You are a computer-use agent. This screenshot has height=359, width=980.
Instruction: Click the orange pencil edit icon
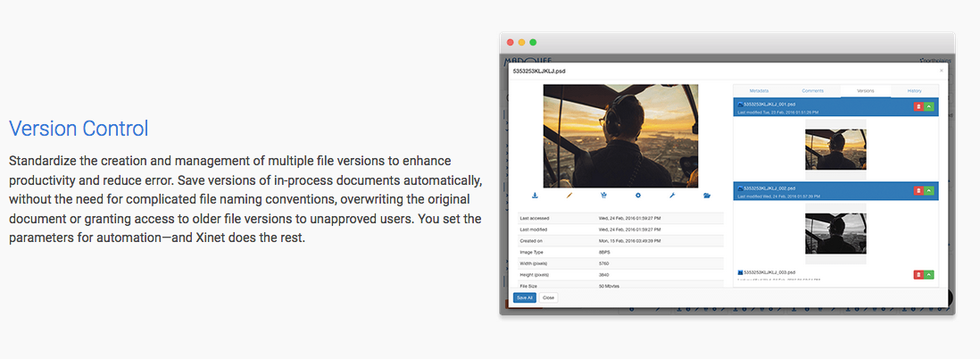(569, 195)
